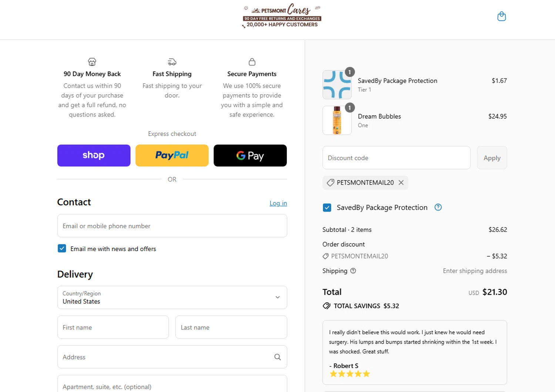Click the Address search magnifier icon
555x392 pixels.
point(277,357)
